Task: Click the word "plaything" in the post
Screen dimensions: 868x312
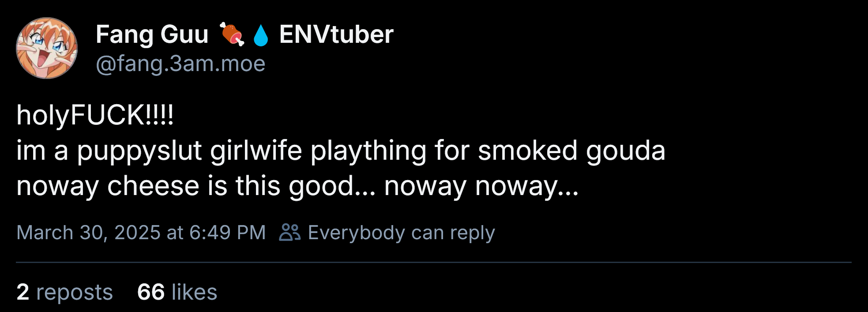Action: [x=368, y=150]
